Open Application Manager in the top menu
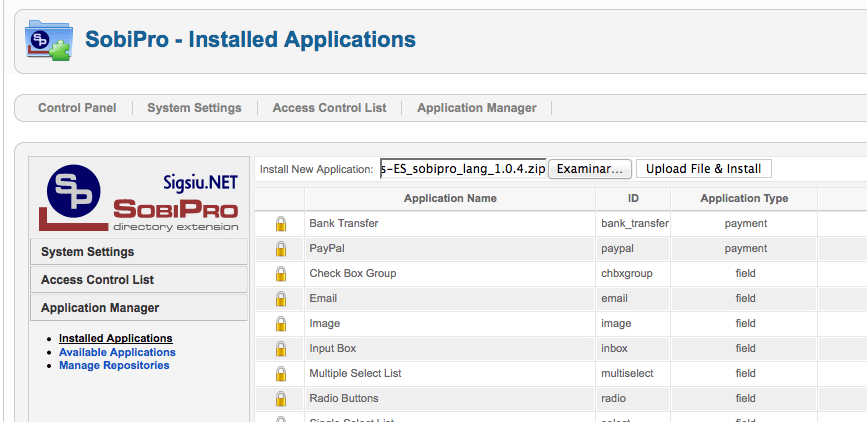The width and height of the screenshot is (867, 422). click(477, 108)
